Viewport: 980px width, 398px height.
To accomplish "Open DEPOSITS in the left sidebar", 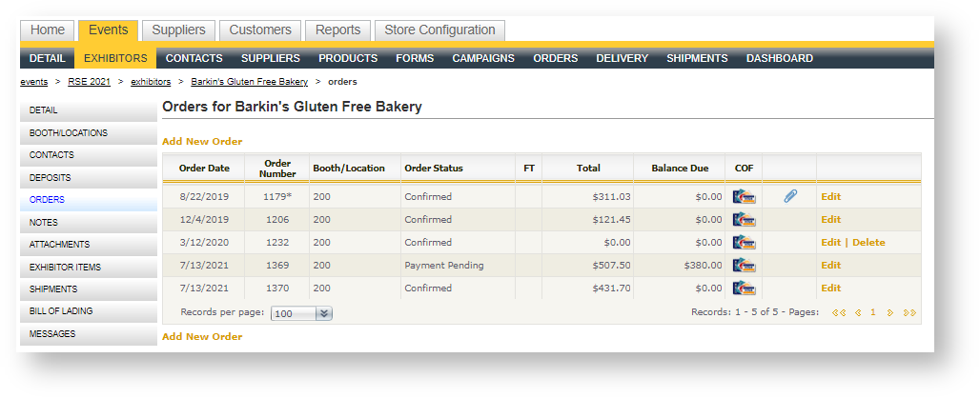I will pos(51,178).
